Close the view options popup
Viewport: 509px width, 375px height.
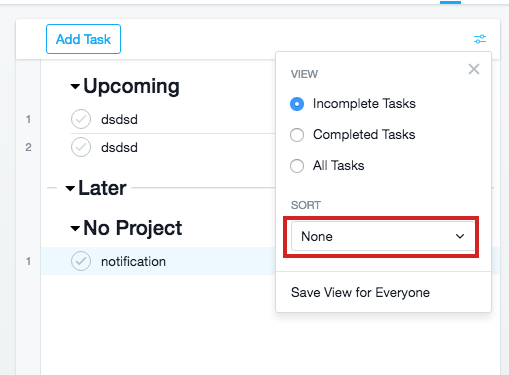click(474, 69)
